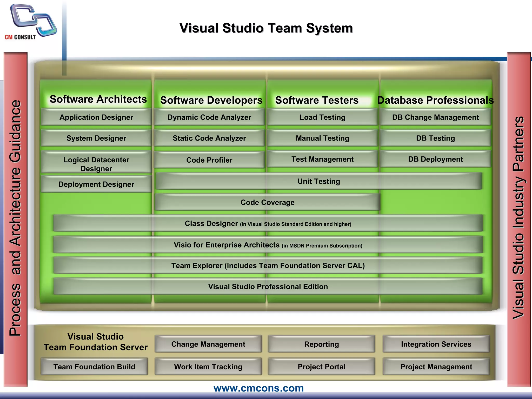Select the Project Management box
The image size is (532, 399).
click(x=436, y=367)
